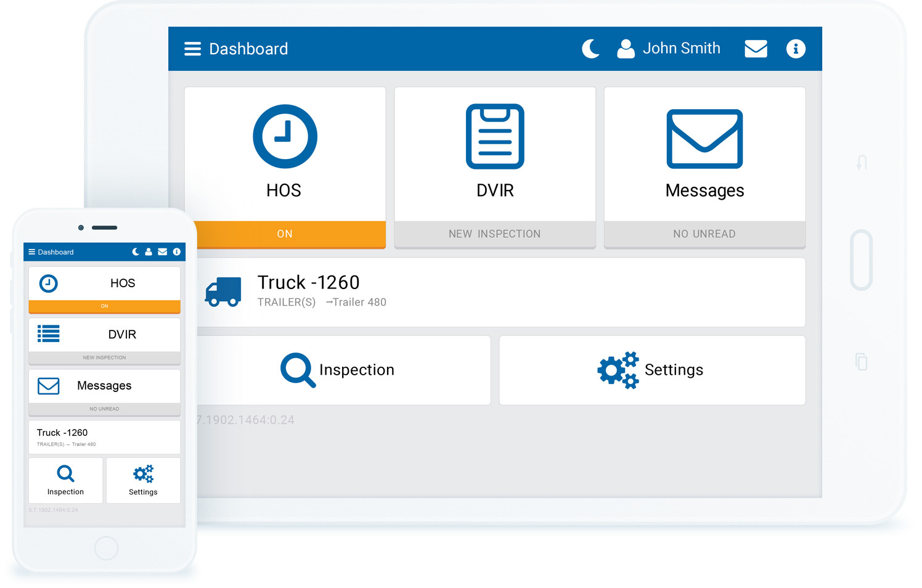Tap the moon icon on the phone header
This screenshot has height=588, width=922.
click(x=136, y=251)
